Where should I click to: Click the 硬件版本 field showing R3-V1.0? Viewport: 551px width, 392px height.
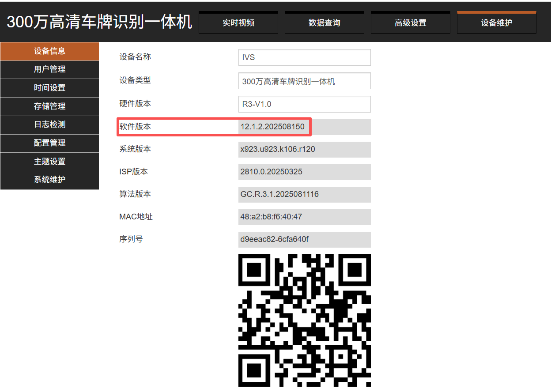304,104
